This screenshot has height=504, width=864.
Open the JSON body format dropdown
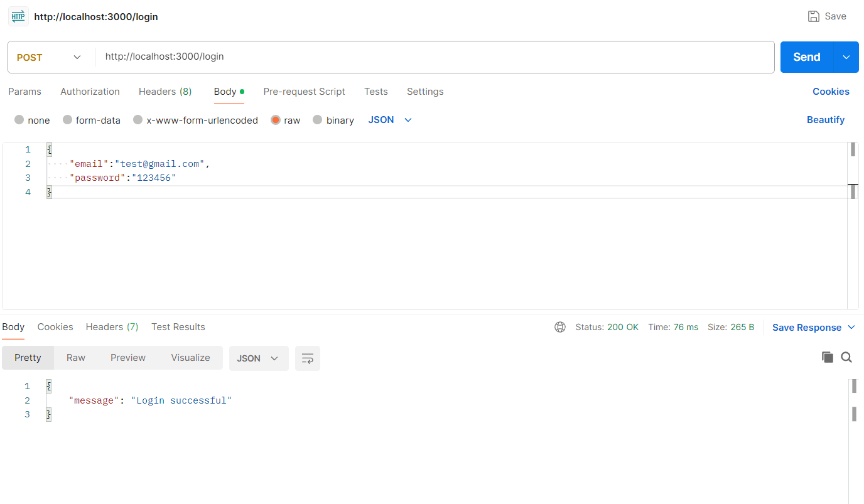(x=389, y=119)
